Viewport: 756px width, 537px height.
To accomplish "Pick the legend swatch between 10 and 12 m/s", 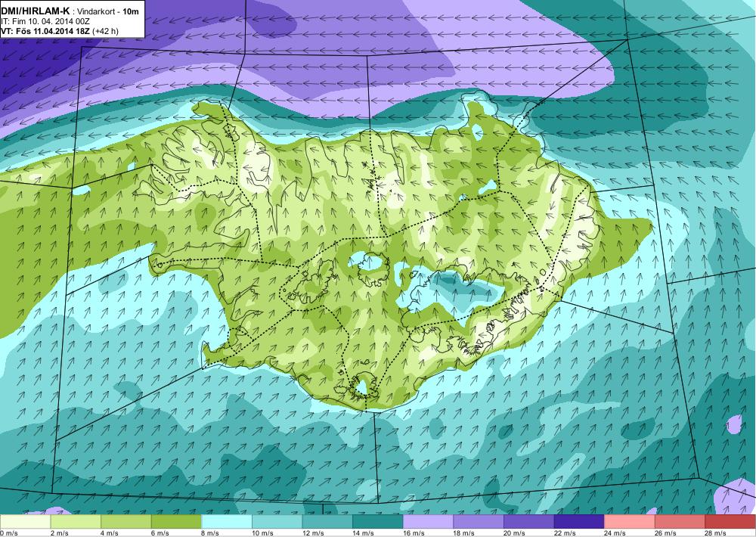I will 277,522.
